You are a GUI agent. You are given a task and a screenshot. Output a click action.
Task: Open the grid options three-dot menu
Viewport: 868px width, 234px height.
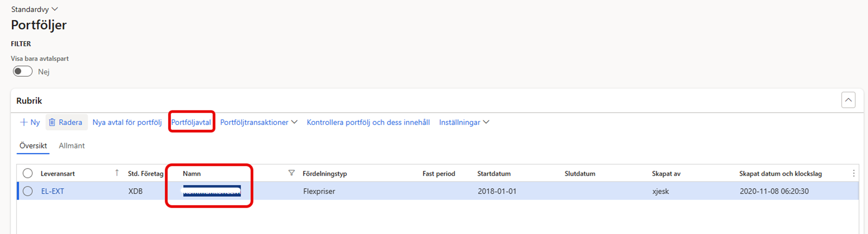(853, 173)
